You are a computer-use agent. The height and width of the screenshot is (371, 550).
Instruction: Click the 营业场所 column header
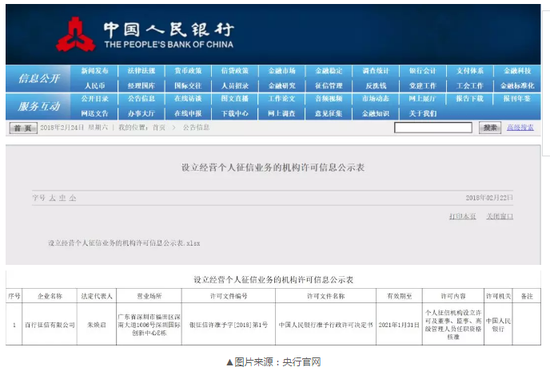click(149, 296)
